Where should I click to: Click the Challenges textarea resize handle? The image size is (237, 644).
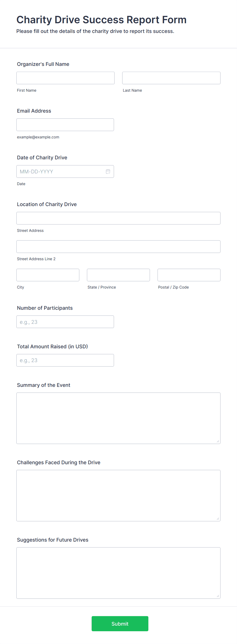(218, 519)
